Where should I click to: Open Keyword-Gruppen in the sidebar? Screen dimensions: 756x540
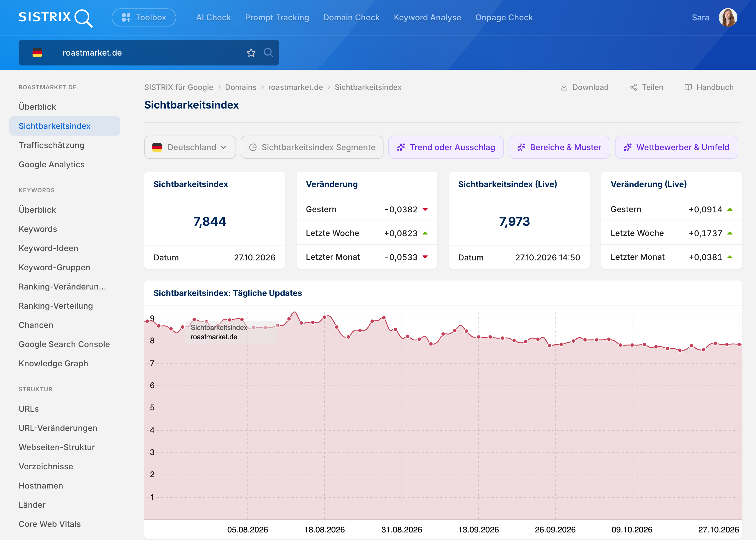tap(65, 268)
